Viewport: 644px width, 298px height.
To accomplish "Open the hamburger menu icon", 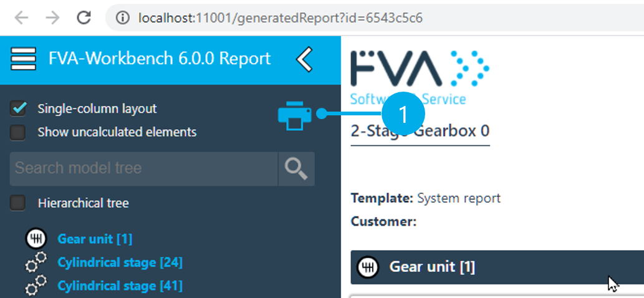I will [x=23, y=59].
